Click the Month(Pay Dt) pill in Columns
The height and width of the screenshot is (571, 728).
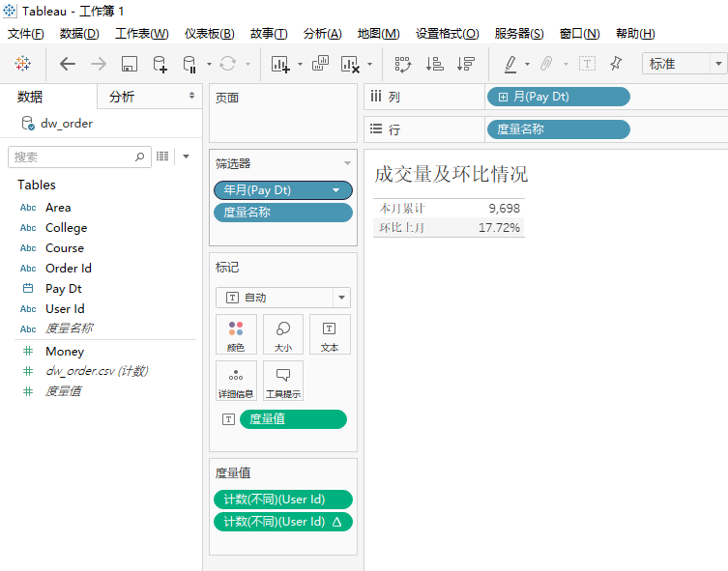click(x=559, y=97)
